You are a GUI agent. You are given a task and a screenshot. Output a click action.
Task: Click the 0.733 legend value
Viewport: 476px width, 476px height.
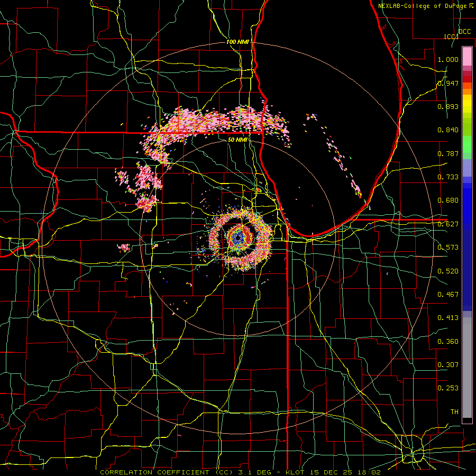tap(448, 177)
